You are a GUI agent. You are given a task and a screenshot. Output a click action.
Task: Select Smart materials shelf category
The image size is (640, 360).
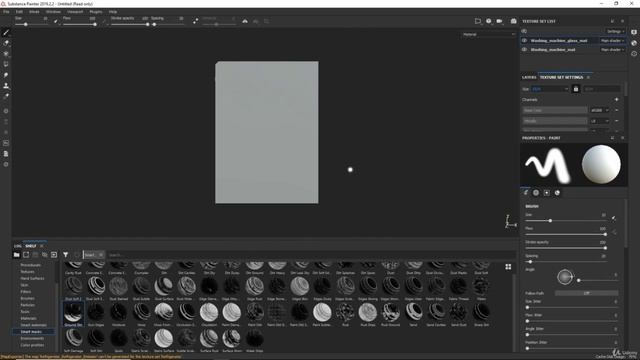[33, 325]
